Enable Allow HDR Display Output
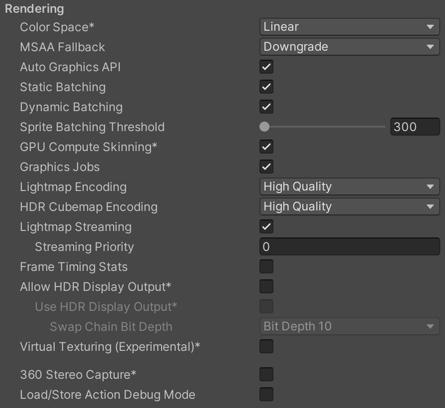Image resolution: width=445 pixels, height=408 pixels. (x=266, y=287)
